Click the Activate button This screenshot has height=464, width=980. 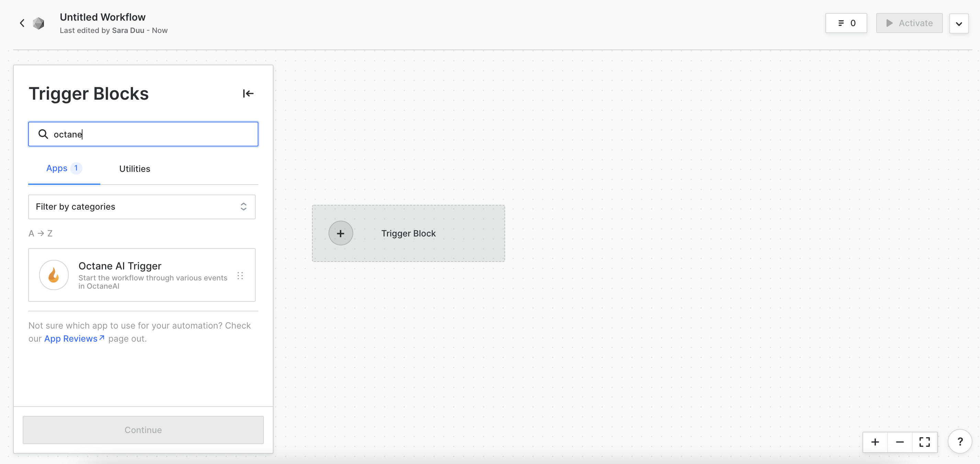pyautogui.click(x=909, y=23)
